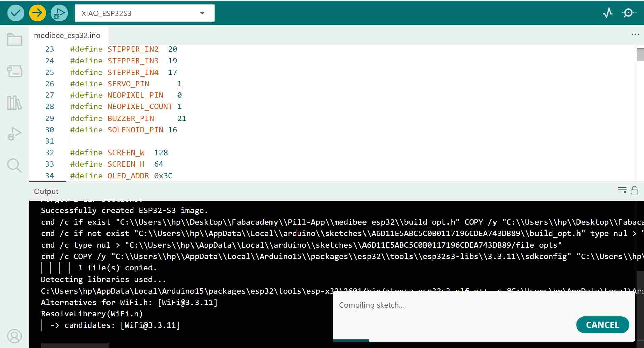The width and height of the screenshot is (644, 348).
Task: Click the NEOPIXEL_PIN define line
Action: pyautogui.click(x=126, y=95)
